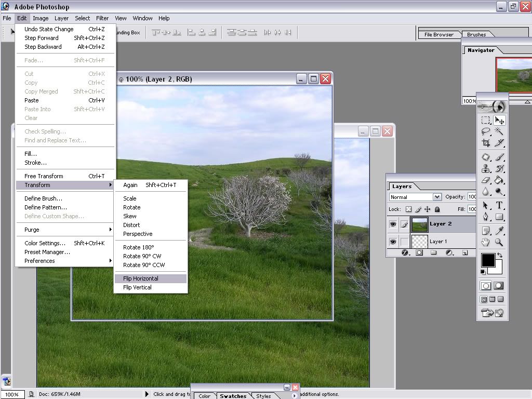Select the Healing Brush tool

tap(486, 157)
